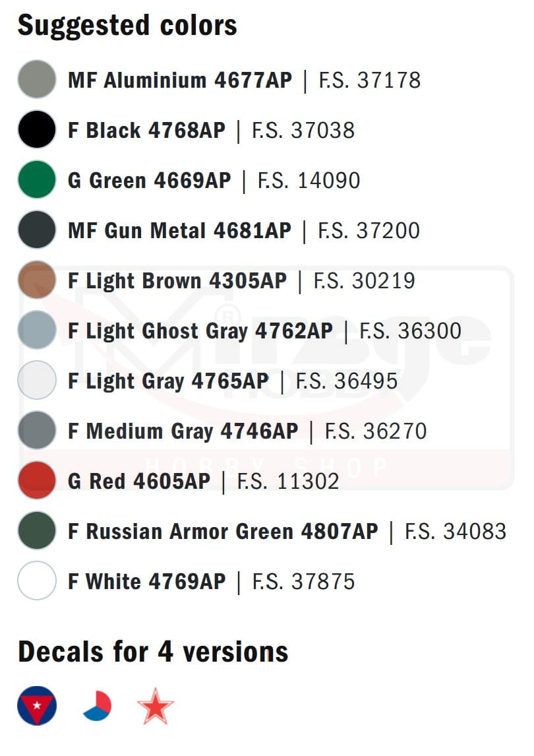Click the G Red color swatch
Image resolution: width=534 pixels, height=756 pixels.
[37, 481]
